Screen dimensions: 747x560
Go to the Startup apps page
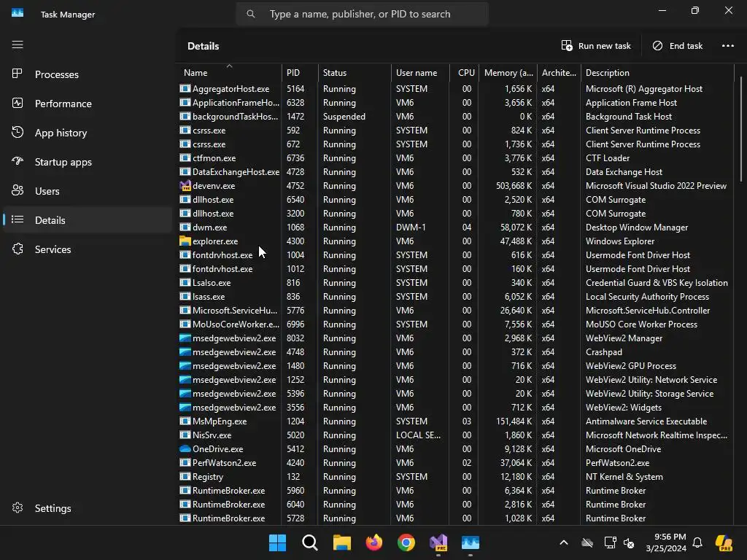point(88,162)
